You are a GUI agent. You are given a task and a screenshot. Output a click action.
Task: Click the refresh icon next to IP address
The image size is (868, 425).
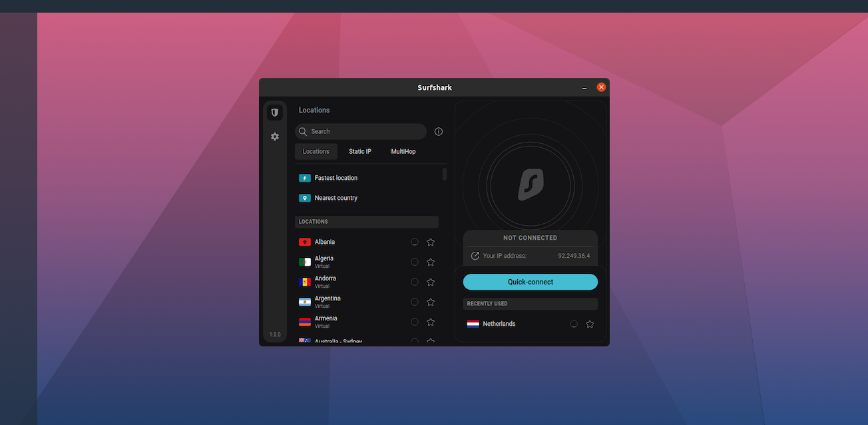475,256
